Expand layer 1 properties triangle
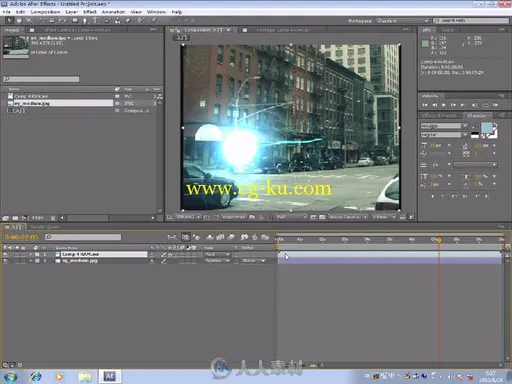This screenshot has width=512, height=384. (x=31, y=254)
